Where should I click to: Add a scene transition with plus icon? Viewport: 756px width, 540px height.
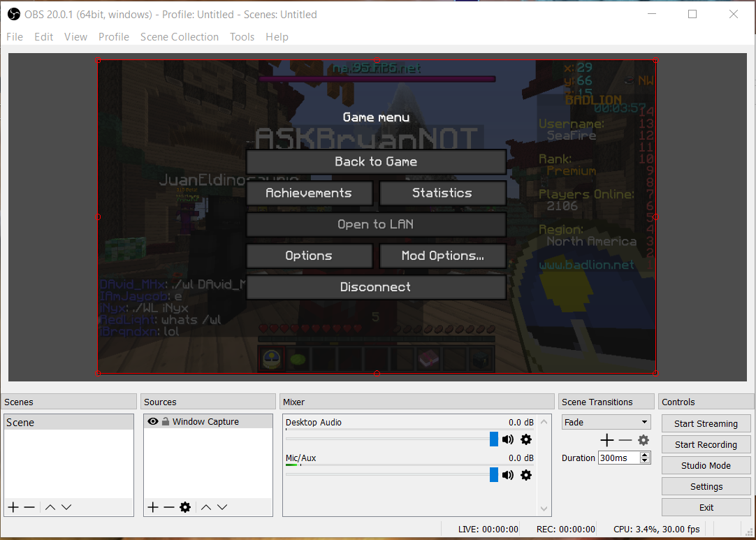607,440
